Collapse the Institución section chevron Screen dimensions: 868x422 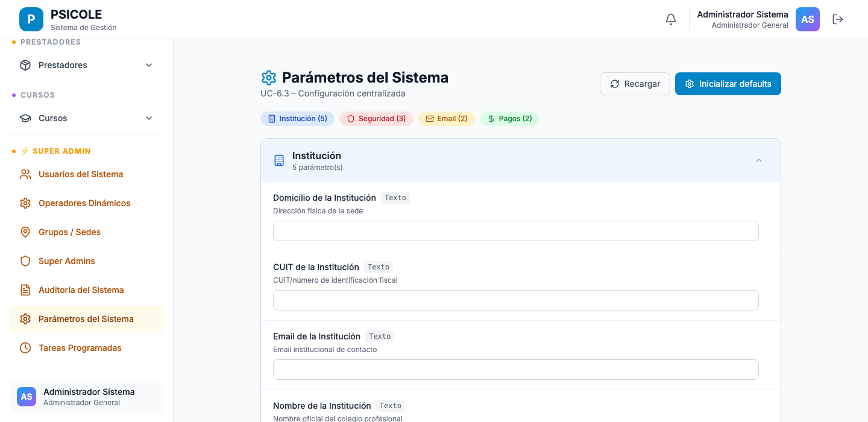[759, 160]
